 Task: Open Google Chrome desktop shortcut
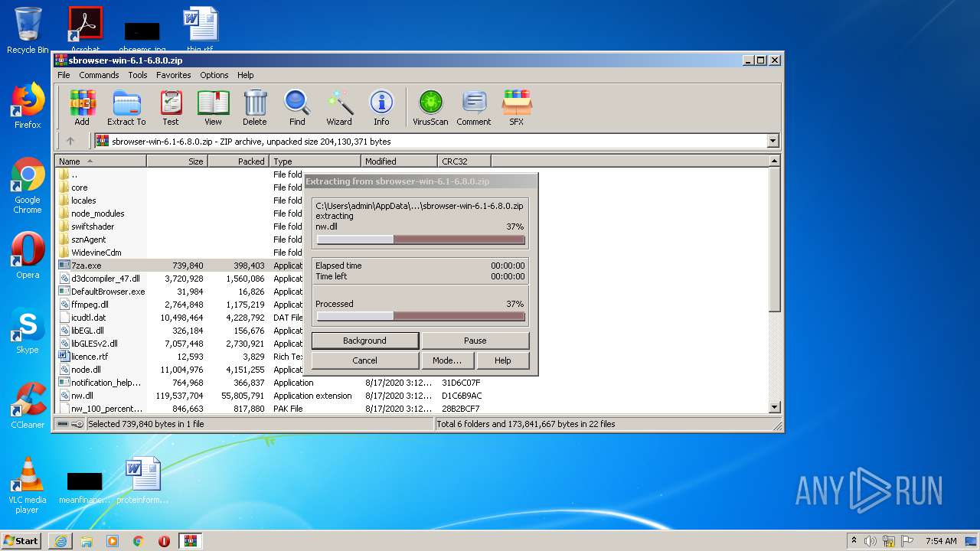[28, 185]
